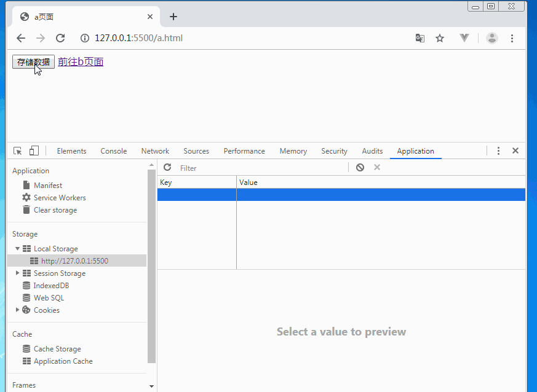
Task: Expand the Session Storage entry
Action: [18, 273]
